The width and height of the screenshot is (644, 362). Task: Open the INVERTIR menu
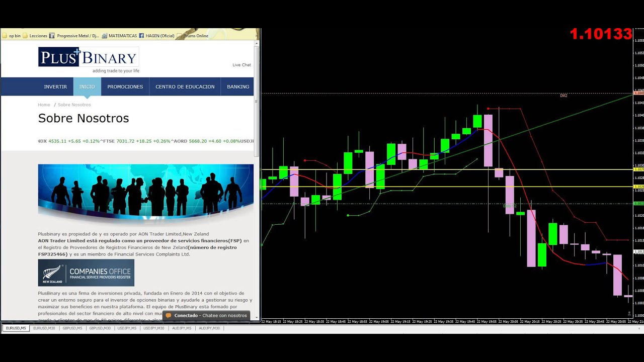click(x=55, y=87)
